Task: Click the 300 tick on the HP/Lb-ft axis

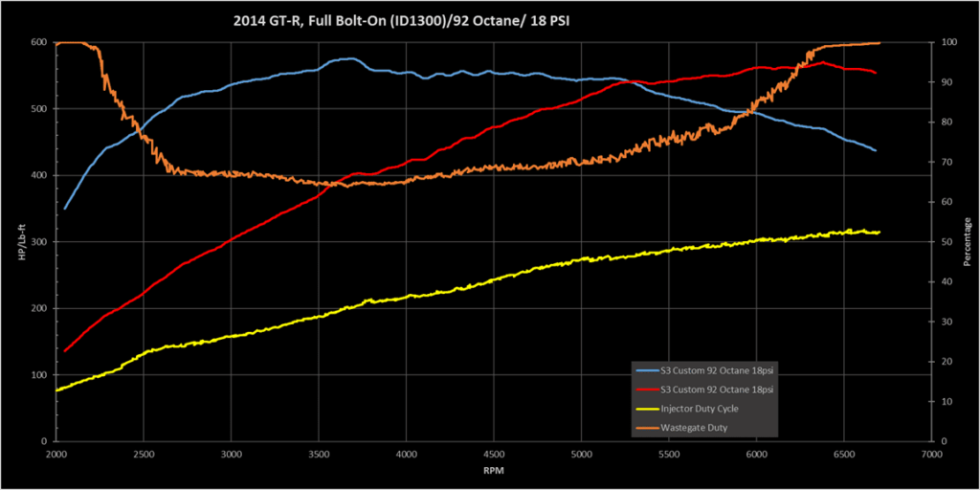Action: point(40,242)
